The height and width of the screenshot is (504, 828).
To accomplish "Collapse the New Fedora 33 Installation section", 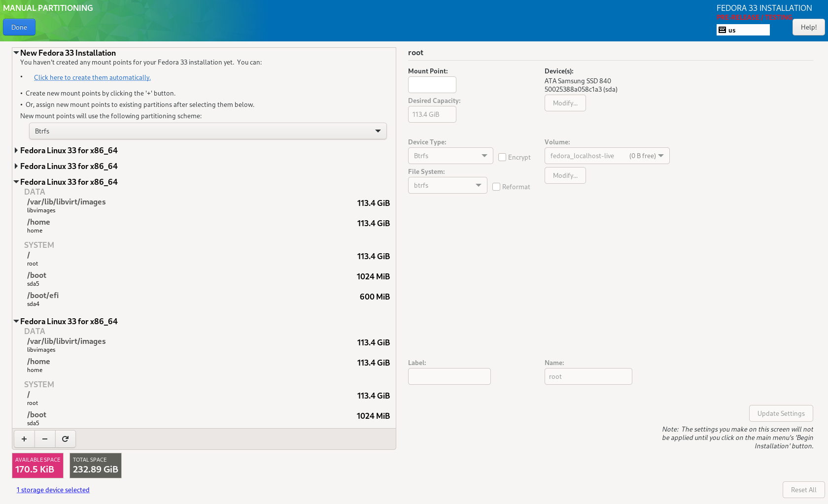I will [x=16, y=53].
